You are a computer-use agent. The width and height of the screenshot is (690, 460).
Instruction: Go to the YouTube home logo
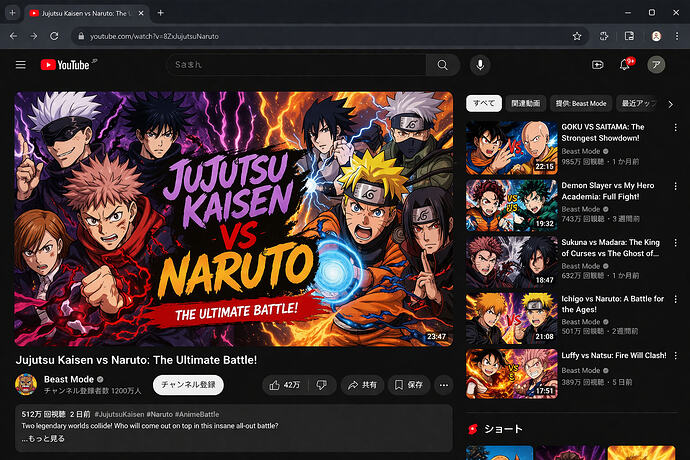tap(65, 65)
